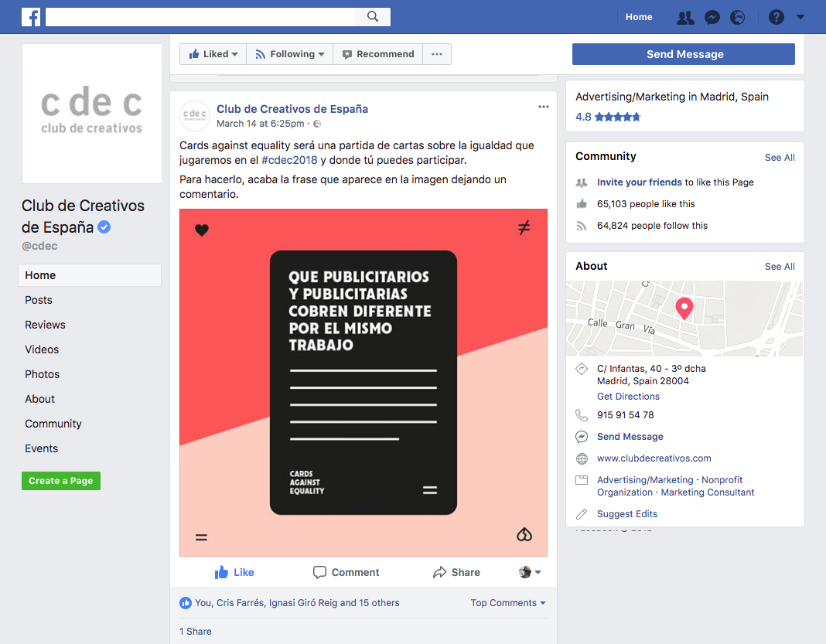Click the Facebook logo icon
The image size is (826, 644).
(31, 17)
